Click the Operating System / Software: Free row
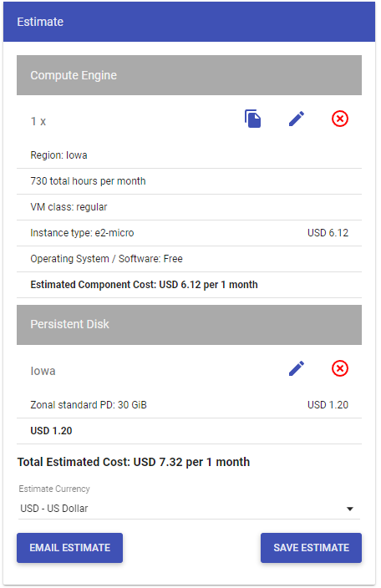The height and width of the screenshot is (588, 381). tap(189, 259)
